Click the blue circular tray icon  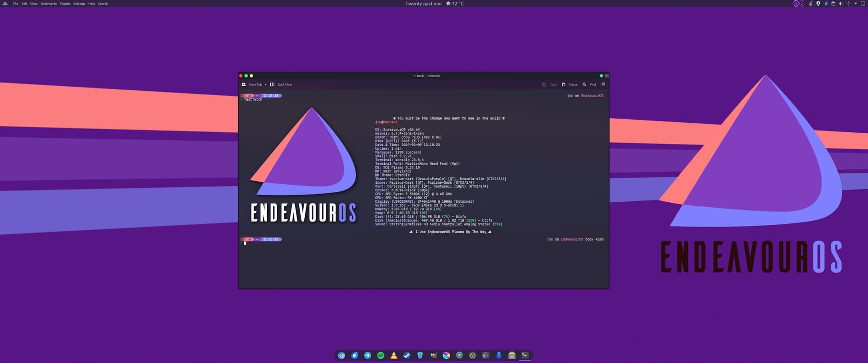tap(826, 4)
